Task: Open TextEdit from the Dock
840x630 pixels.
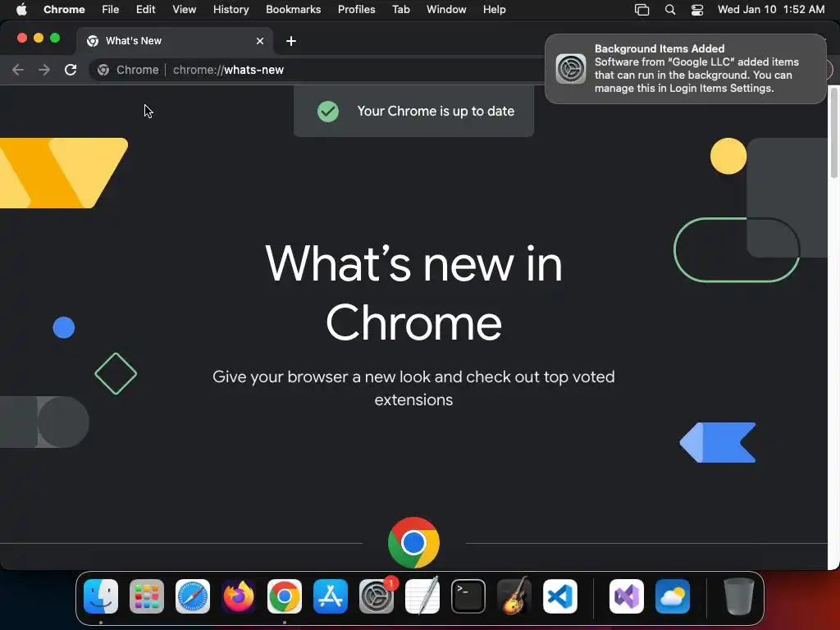Action: pyautogui.click(x=422, y=596)
